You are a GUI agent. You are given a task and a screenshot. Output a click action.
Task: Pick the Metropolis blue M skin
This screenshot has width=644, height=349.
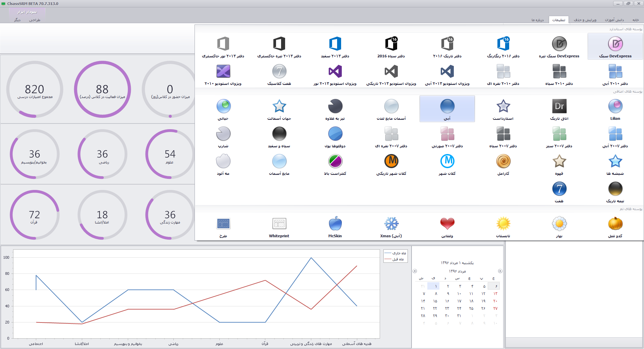447,164
